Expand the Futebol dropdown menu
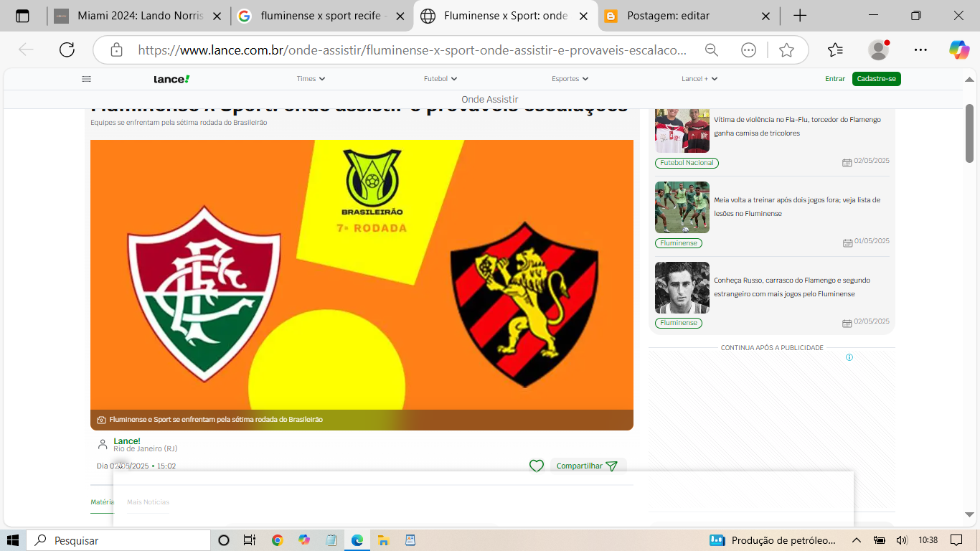 [x=440, y=79]
